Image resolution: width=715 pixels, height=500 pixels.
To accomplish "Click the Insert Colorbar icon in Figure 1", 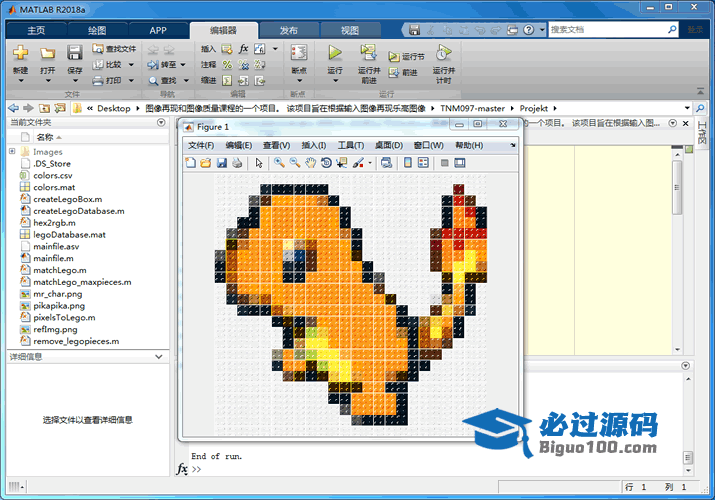I will point(408,163).
